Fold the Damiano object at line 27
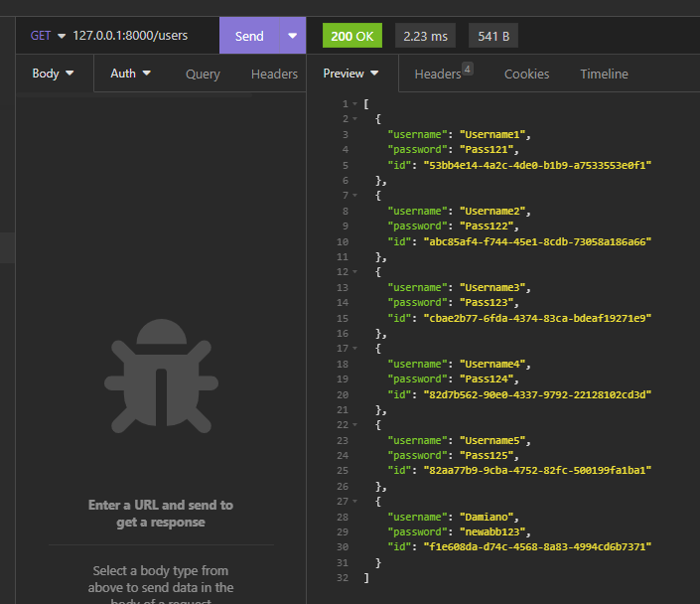 click(354, 502)
